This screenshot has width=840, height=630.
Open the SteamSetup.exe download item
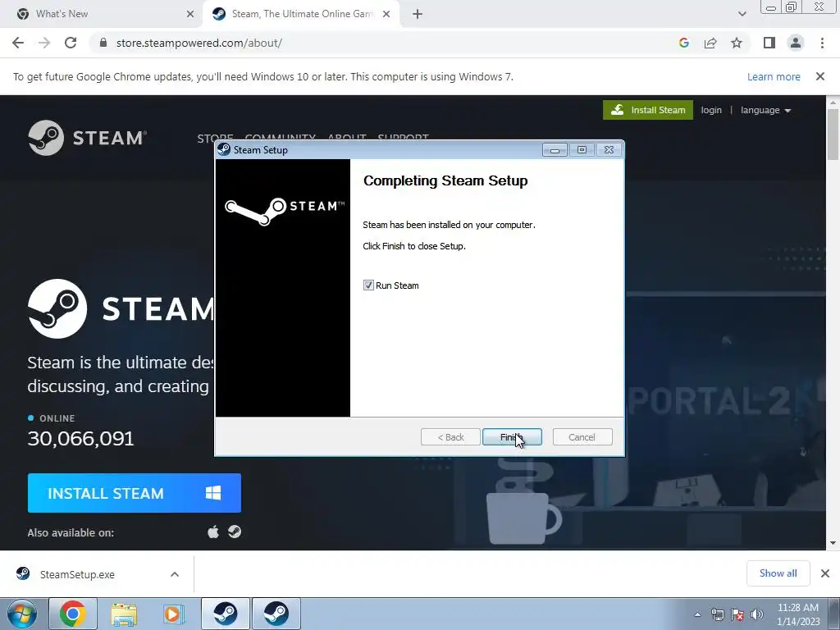(x=77, y=574)
